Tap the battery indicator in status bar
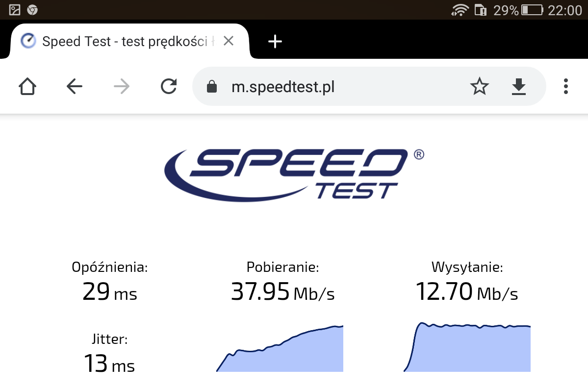588x388 pixels. [x=532, y=10]
